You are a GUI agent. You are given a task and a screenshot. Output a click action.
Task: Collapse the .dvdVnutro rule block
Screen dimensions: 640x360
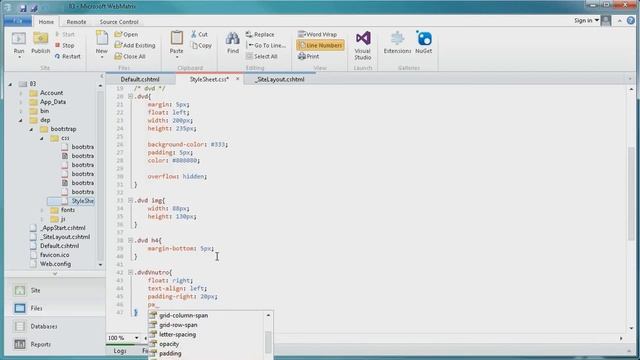click(x=130, y=272)
